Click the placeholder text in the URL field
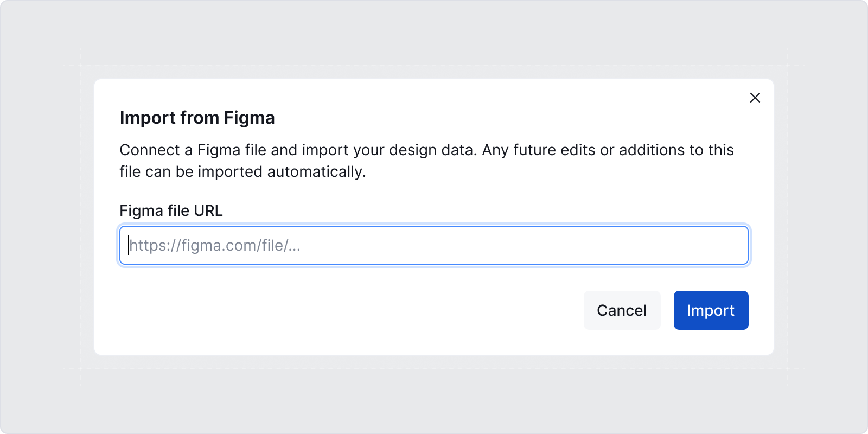The image size is (868, 434). coord(214,245)
